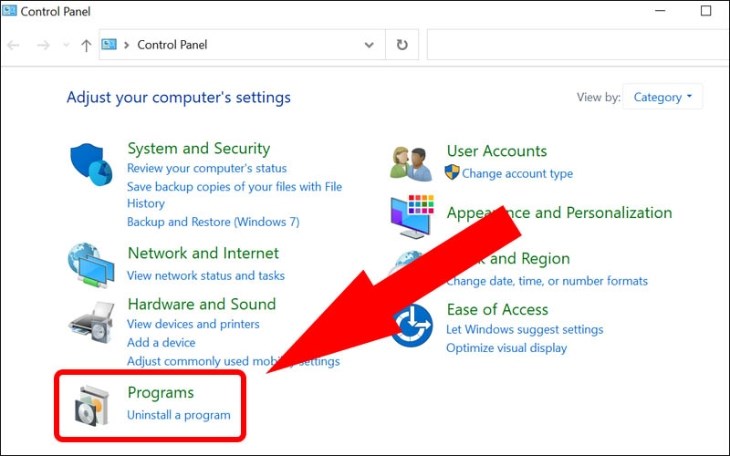Go back with the left arrow button

tap(14, 45)
